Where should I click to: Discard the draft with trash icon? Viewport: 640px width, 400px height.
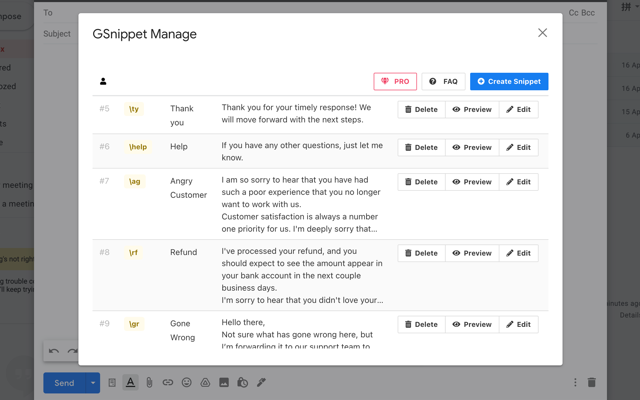click(x=591, y=382)
